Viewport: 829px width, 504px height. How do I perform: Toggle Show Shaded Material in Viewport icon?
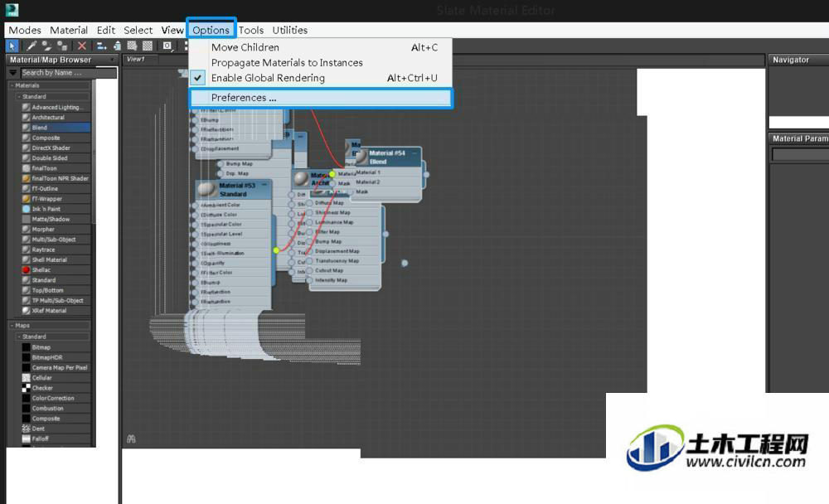click(132, 46)
